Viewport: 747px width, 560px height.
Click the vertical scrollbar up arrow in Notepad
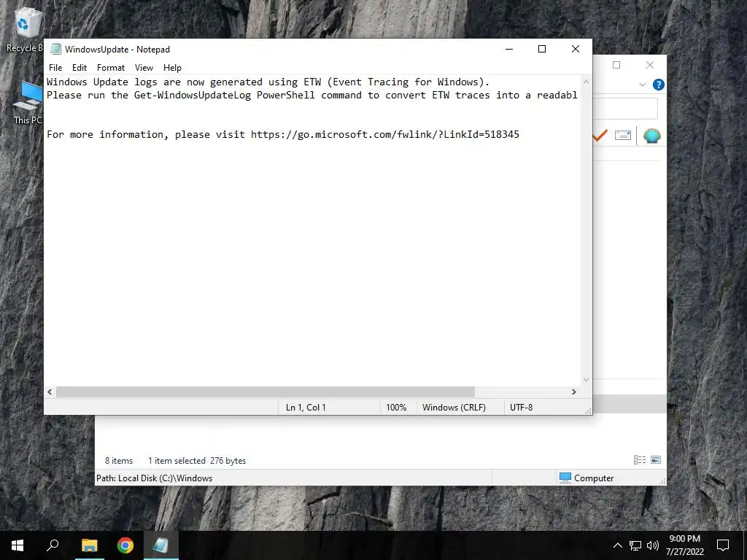(586, 82)
